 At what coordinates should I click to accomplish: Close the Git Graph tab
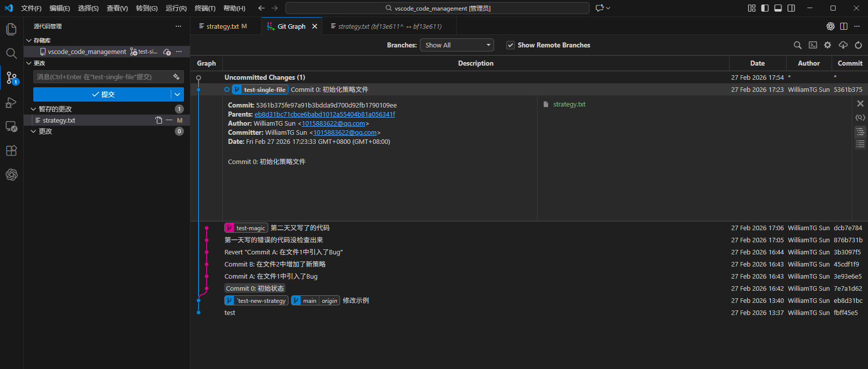[315, 26]
